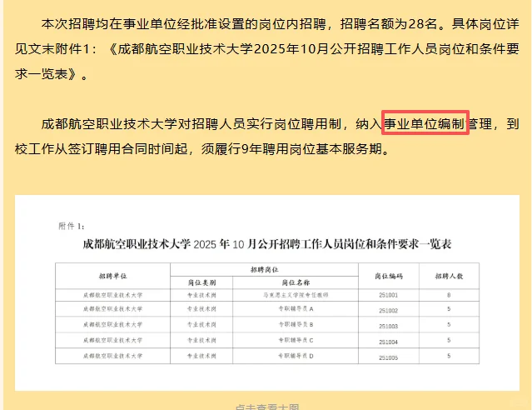This screenshot has height=410, width=532.
Task: Click '成都航空职业技术大学' unit cell in row 251003
Action: coord(112,324)
